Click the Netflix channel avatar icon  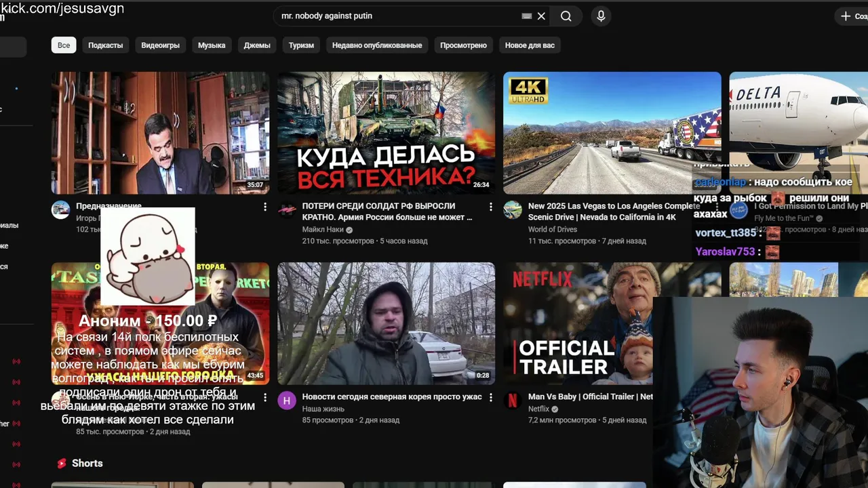coord(513,401)
